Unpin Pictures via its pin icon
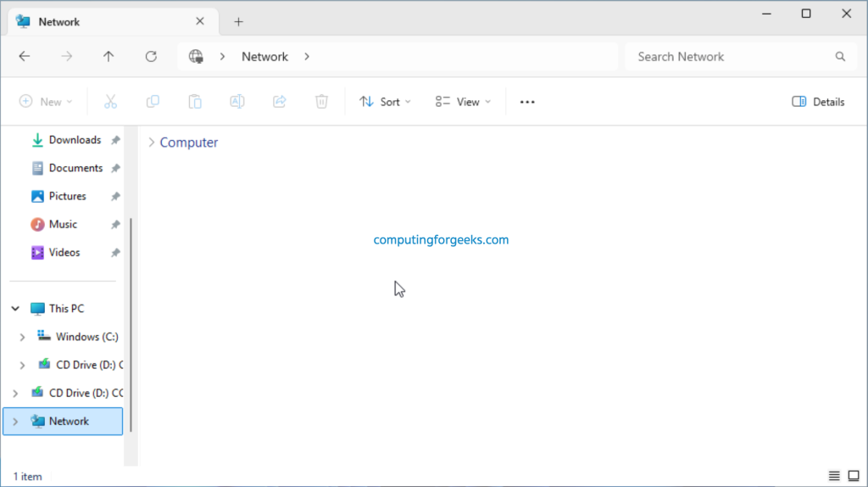 click(115, 197)
